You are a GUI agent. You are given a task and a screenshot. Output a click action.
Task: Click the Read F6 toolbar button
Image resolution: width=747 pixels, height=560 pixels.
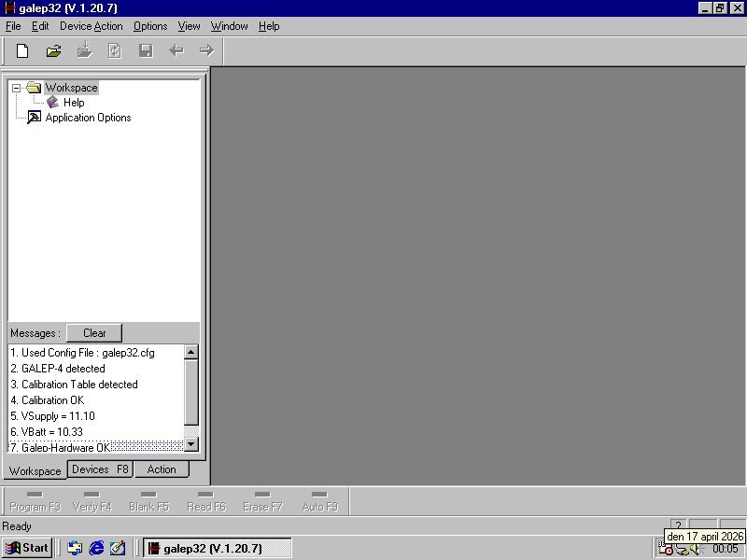tap(205, 501)
